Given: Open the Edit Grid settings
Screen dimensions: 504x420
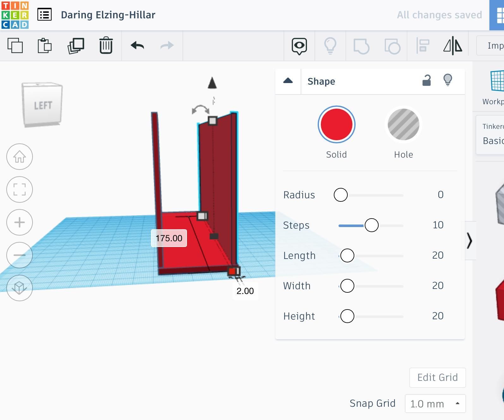Looking at the screenshot, I should 437,378.
